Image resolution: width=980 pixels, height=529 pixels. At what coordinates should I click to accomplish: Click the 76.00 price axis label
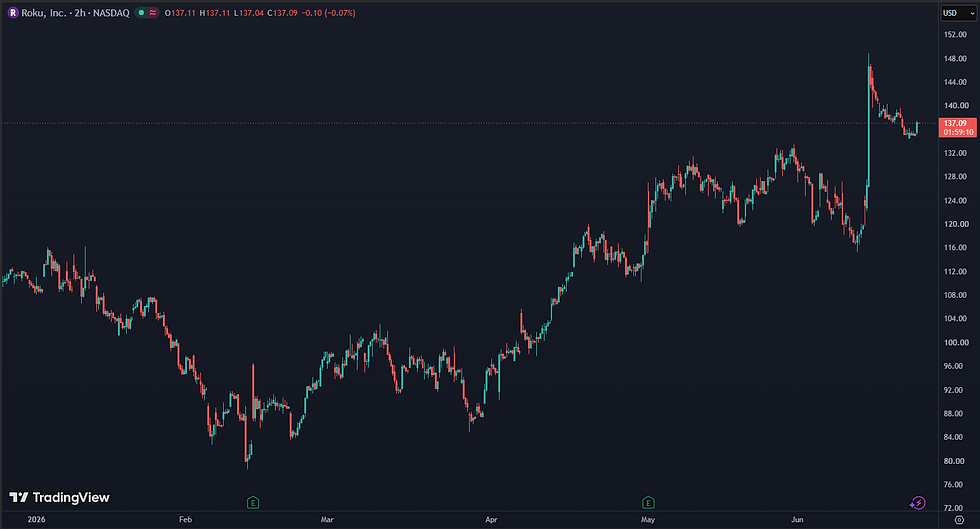pos(953,484)
